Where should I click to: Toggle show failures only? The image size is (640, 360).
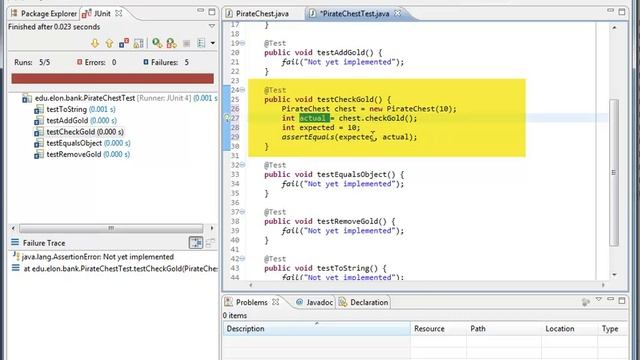tap(124, 43)
